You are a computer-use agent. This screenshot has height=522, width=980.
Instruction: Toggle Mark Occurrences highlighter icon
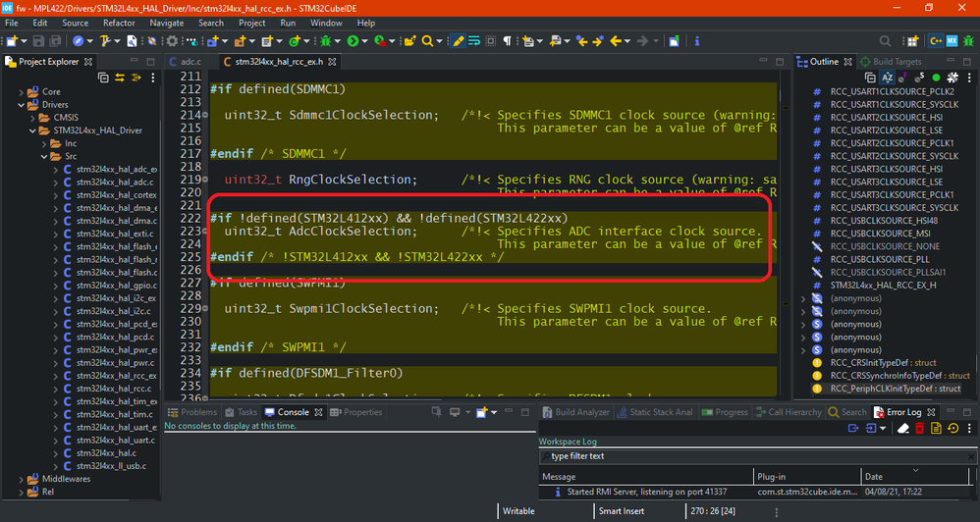coord(459,41)
